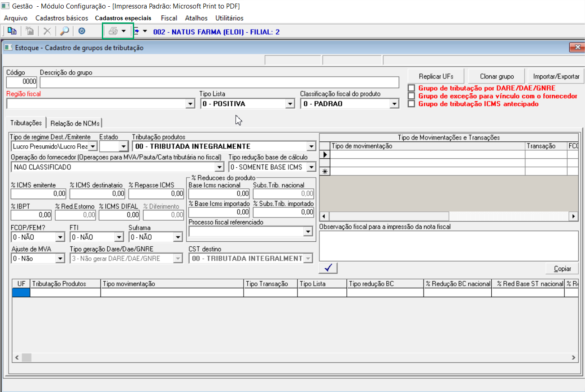
Task: Open the printer icon's dropdown arrow
Action: click(x=124, y=31)
